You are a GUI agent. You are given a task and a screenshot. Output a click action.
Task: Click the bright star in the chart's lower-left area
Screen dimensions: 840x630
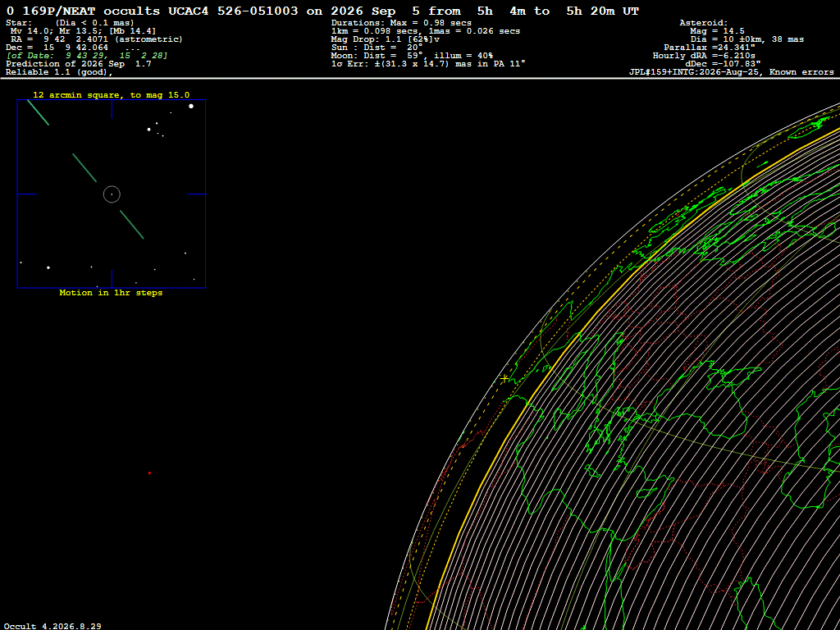(48, 267)
